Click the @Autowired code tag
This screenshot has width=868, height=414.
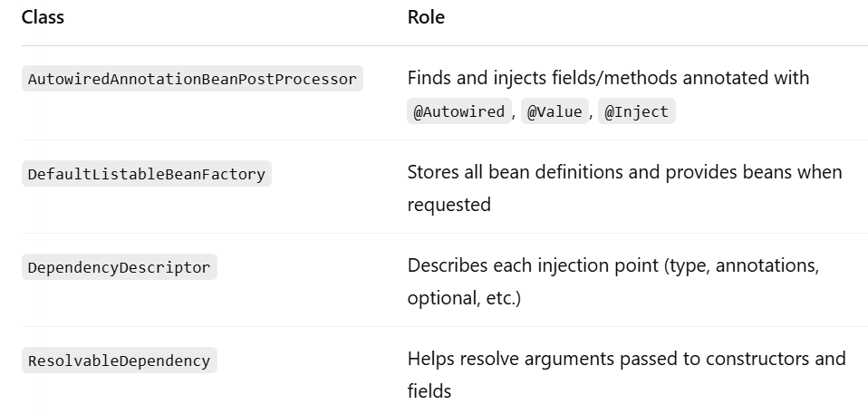tap(458, 111)
